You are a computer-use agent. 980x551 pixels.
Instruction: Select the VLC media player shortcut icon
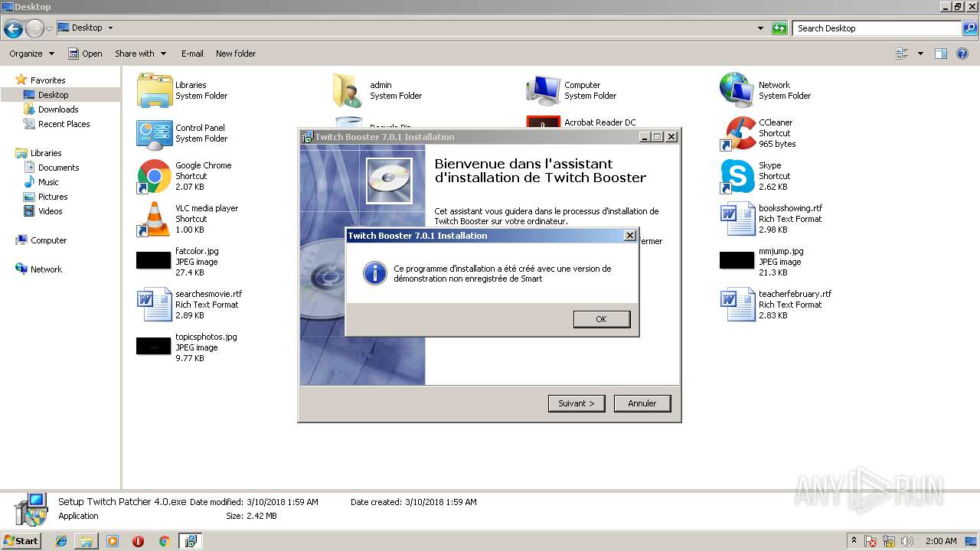click(x=155, y=219)
